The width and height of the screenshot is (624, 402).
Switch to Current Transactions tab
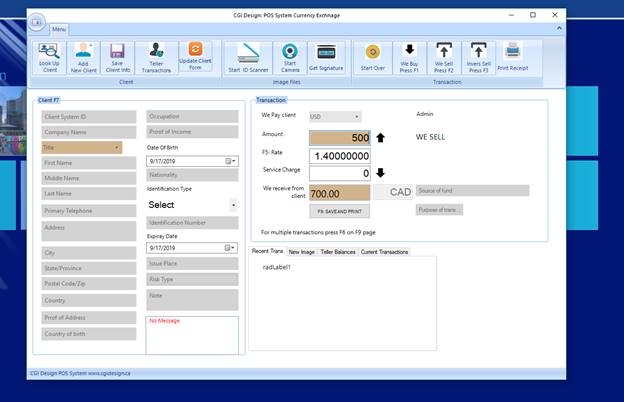point(384,252)
